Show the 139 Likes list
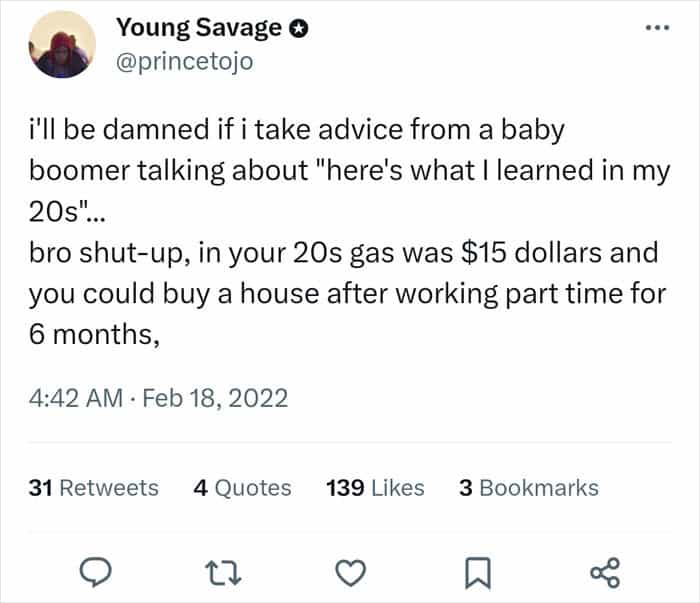 pyautogui.click(x=375, y=488)
